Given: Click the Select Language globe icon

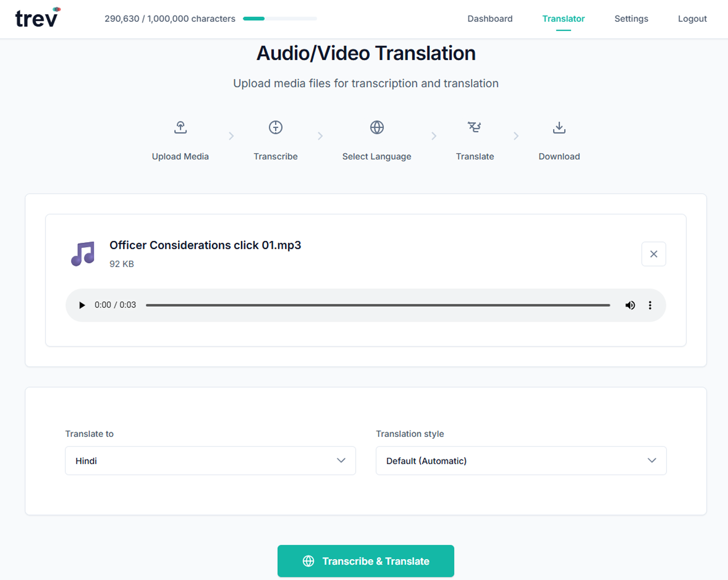Looking at the screenshot, I should (x=377, y=127).
